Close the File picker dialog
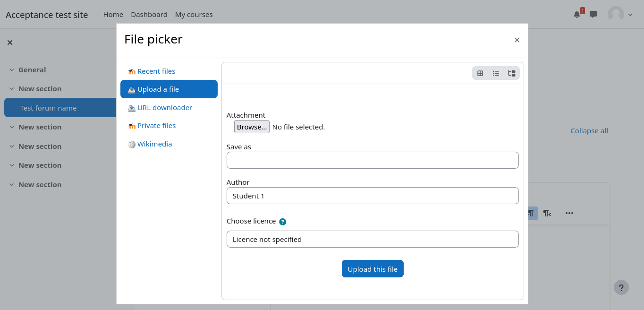Image resolution: width=644 pixels, height=310 pixels. (517, 40)
